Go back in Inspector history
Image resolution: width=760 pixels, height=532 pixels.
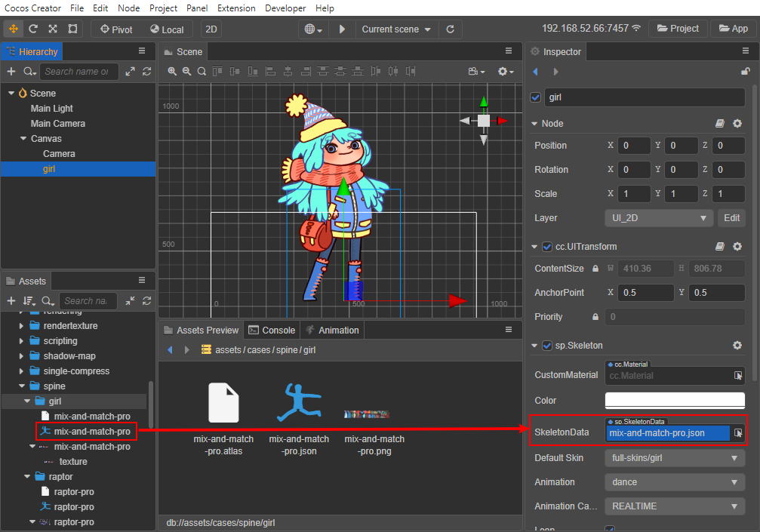536,72
